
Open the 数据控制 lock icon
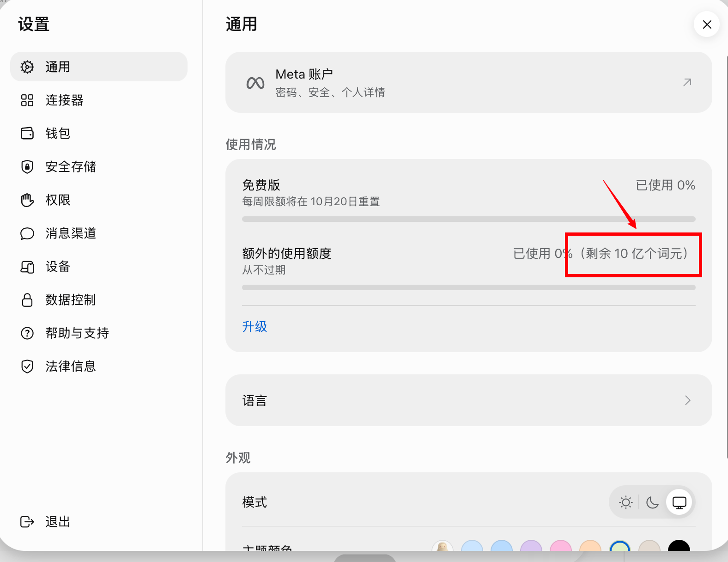27,300
